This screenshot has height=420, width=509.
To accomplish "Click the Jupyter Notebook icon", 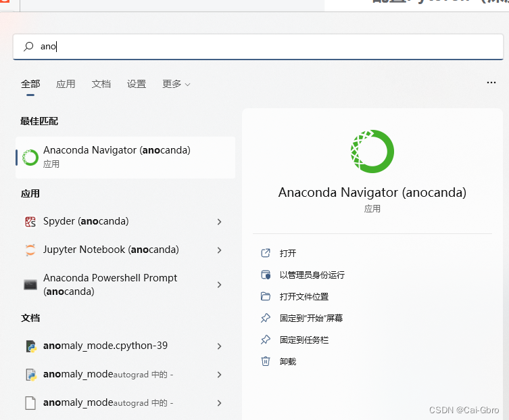I will pos(30,250).
